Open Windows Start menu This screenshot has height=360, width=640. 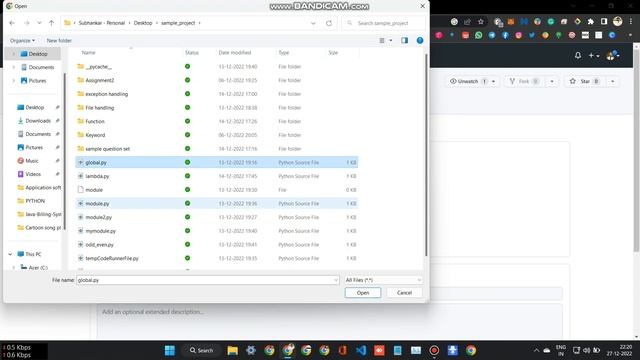pos(169,350)
